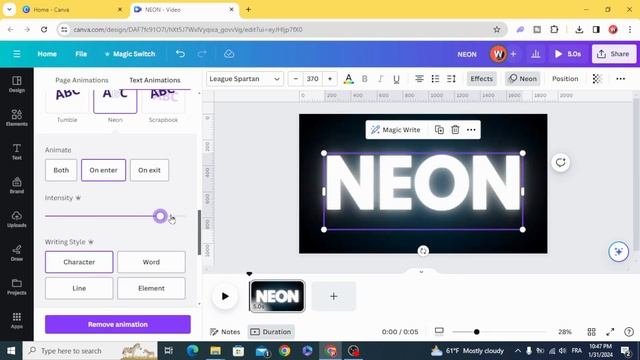Image resolution: width=640 pixels, height=360 pixels.
Task: Click the Intensity slider handle
Action: point(160,216)
